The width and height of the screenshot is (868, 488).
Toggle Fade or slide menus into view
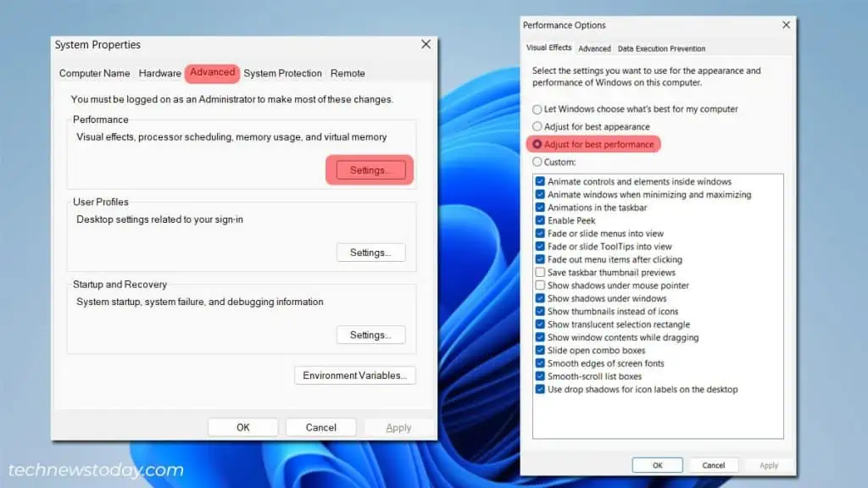(x=540, y=234)
